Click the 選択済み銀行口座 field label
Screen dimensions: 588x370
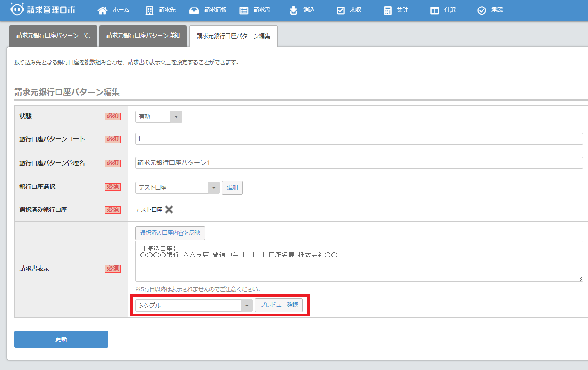pos(43,210)
